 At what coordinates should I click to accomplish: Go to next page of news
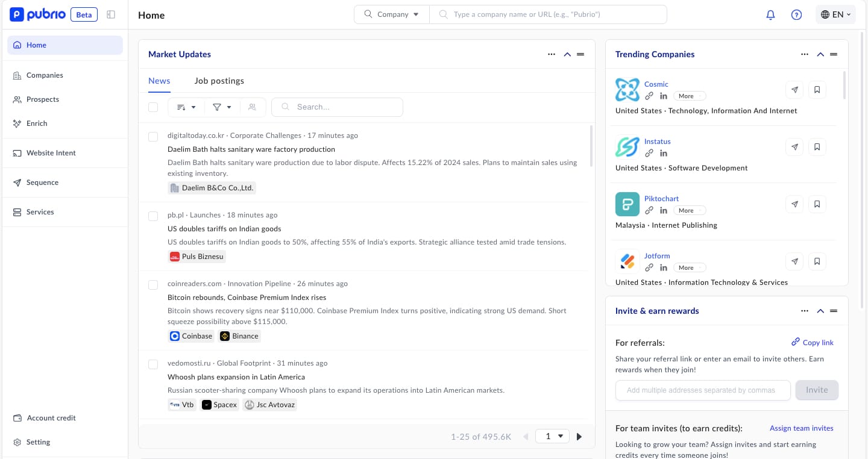(579, 437)
